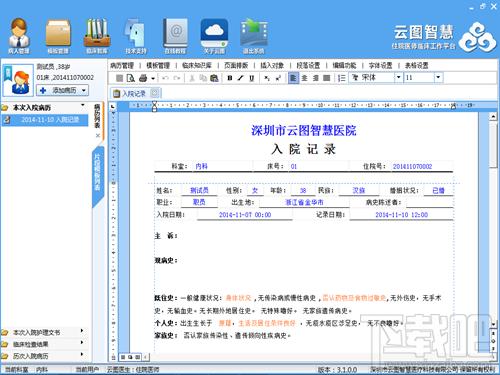Open the font size 11 dropdown
This screenshot has width=500, height=375.
[438, 78]
